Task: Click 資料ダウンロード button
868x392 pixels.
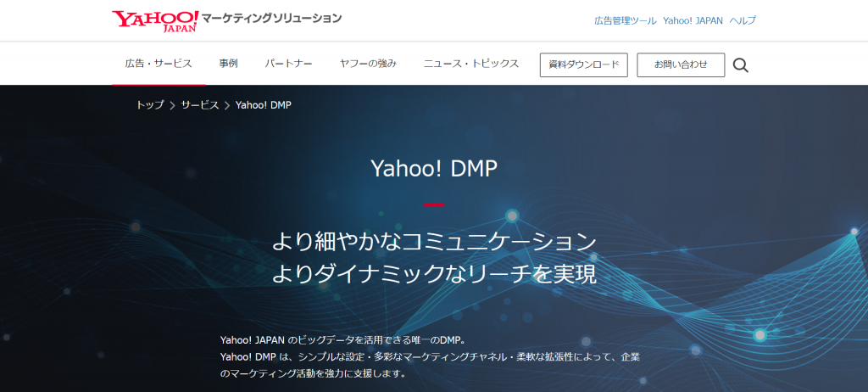Action: (x=584, y=64)
